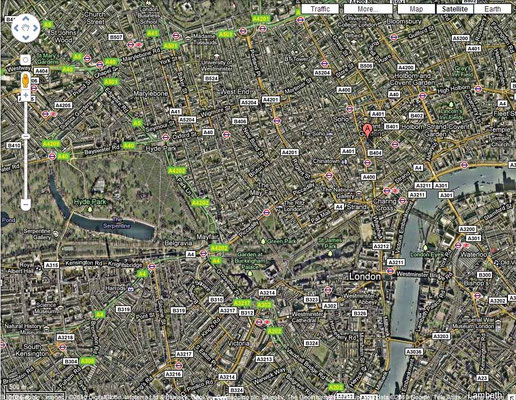Click the camera icon beside Chinatown label
Screen dimensions: 516x400
(345, 162)
